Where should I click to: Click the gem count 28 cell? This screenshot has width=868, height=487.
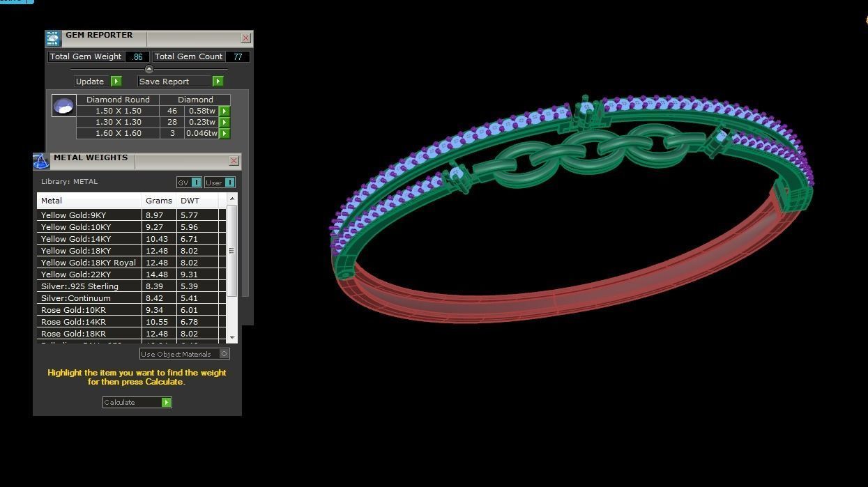coord(172,122)
